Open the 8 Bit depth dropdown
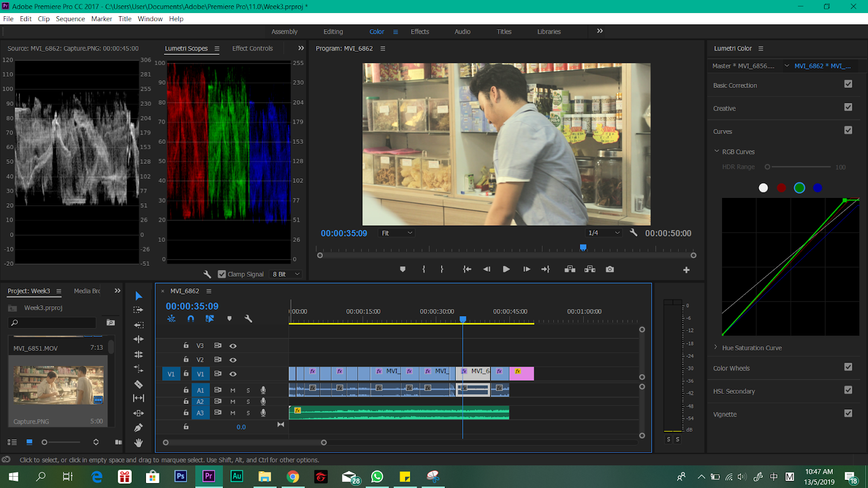 286,274
